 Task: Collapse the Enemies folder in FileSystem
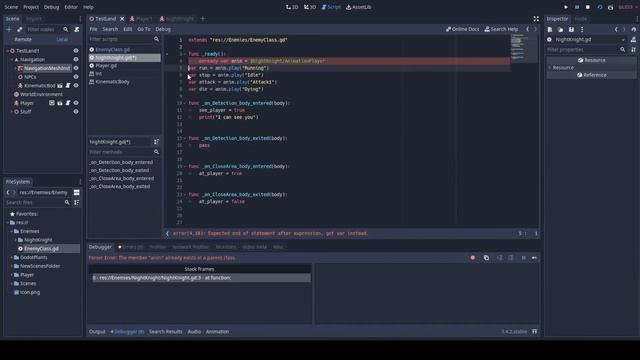[x=12, y=231]
